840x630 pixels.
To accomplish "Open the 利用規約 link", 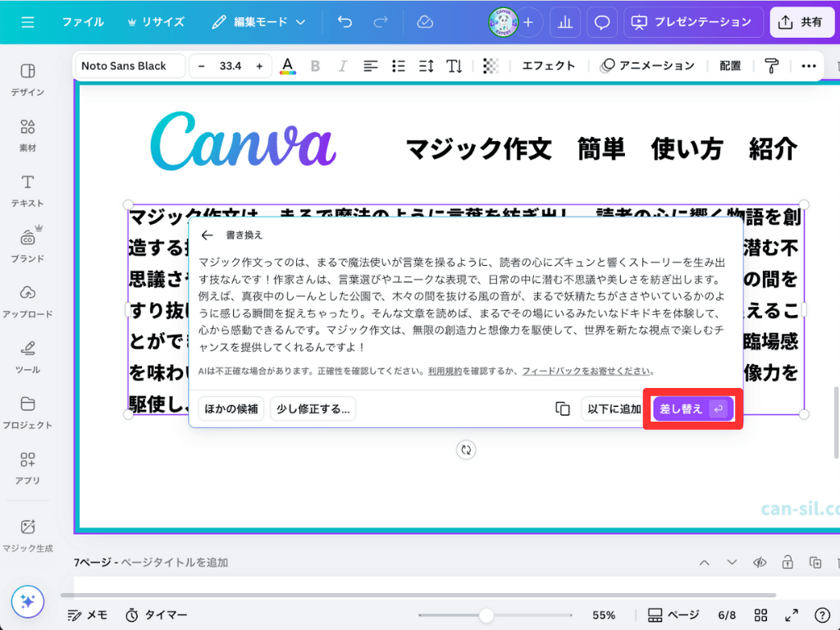I will pos(445,372).
